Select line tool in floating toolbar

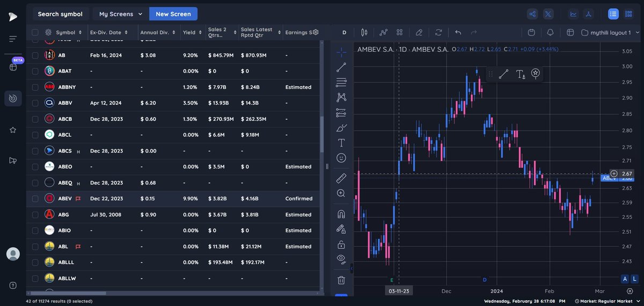click(503, 74)
